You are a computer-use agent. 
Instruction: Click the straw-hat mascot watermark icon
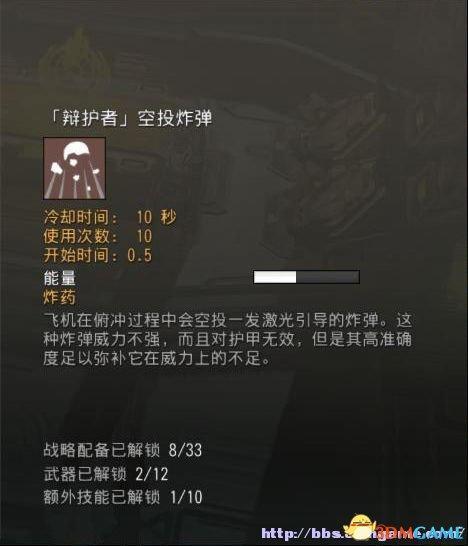tap(360, 528)
